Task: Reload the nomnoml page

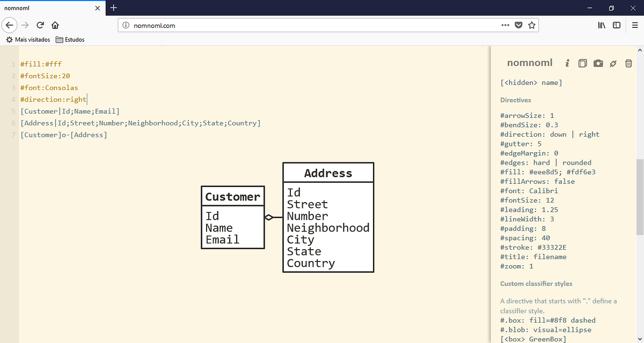Action: click(40, 25)
